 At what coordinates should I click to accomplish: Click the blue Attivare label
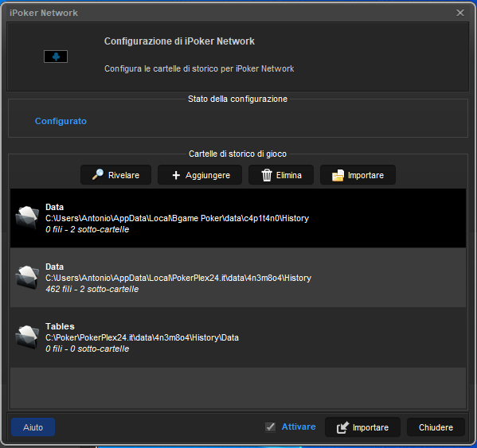click(x=299, y=427)
